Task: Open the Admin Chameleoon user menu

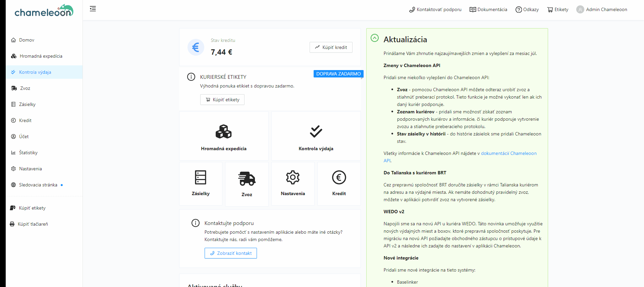Action: [602, 9]
